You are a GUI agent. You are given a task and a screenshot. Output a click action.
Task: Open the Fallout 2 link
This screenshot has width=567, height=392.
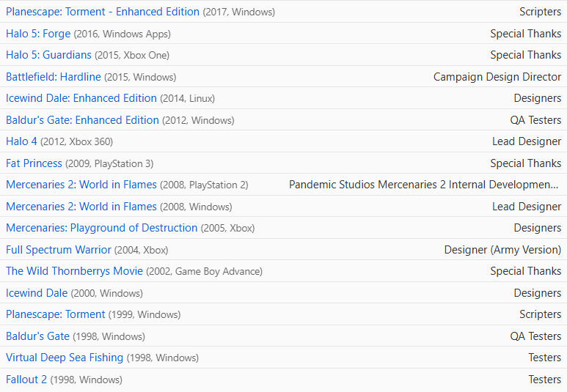26,380
